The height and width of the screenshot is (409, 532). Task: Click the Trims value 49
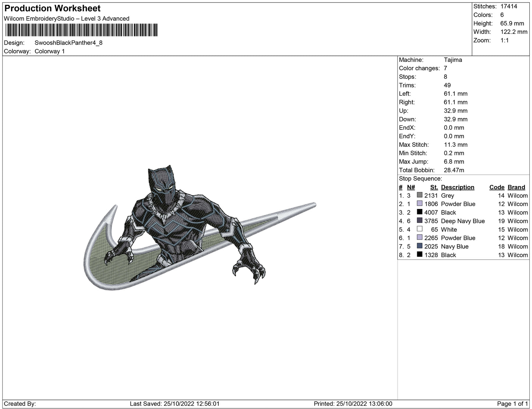tap(447, 85)
